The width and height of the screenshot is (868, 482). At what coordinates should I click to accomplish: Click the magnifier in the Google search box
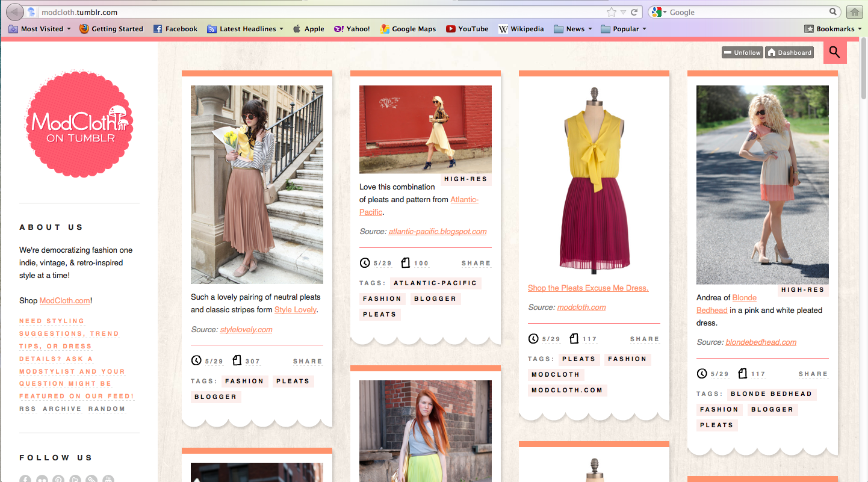[x=834, y=12]
